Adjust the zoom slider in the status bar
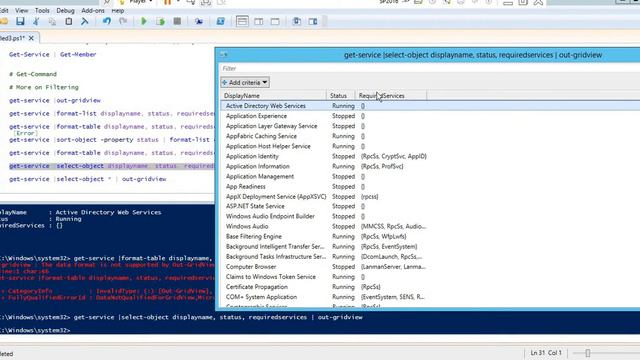 coord(588,353)
